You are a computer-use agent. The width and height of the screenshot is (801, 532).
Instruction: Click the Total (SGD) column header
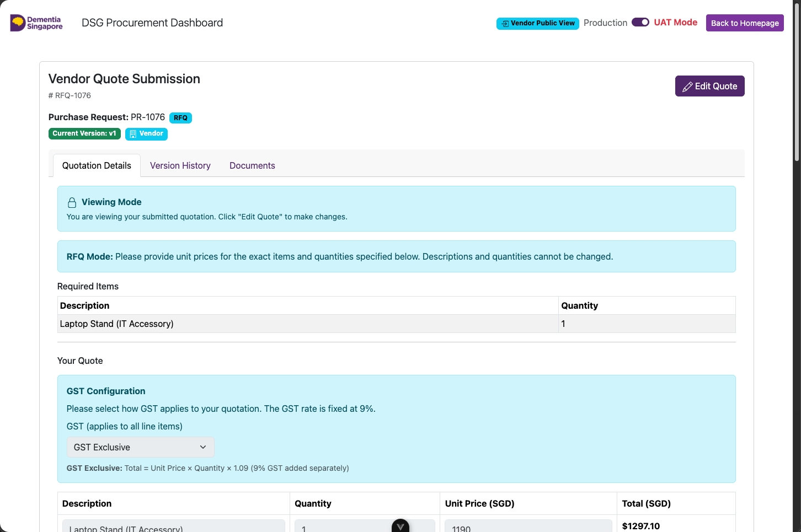click(x=647, y=503)
